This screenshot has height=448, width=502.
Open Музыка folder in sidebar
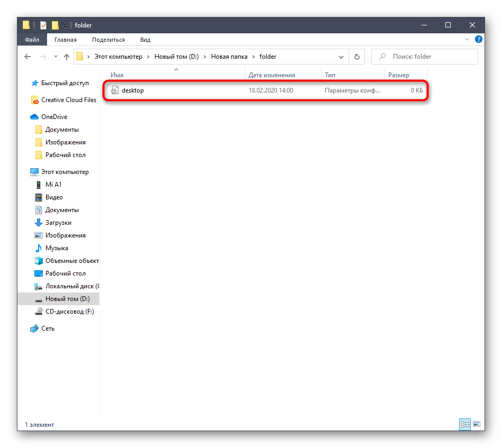(x=57, y=248)
